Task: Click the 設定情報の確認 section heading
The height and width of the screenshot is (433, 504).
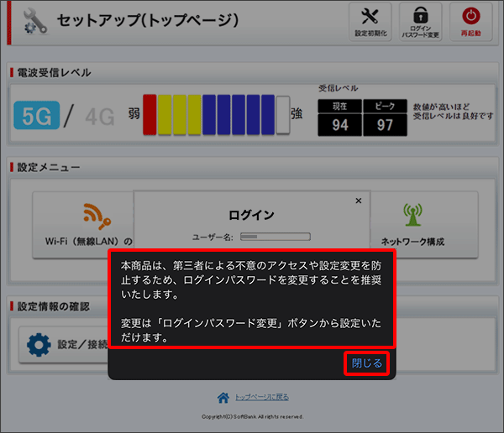Action: pyautogui.click(x=54, y=306)
